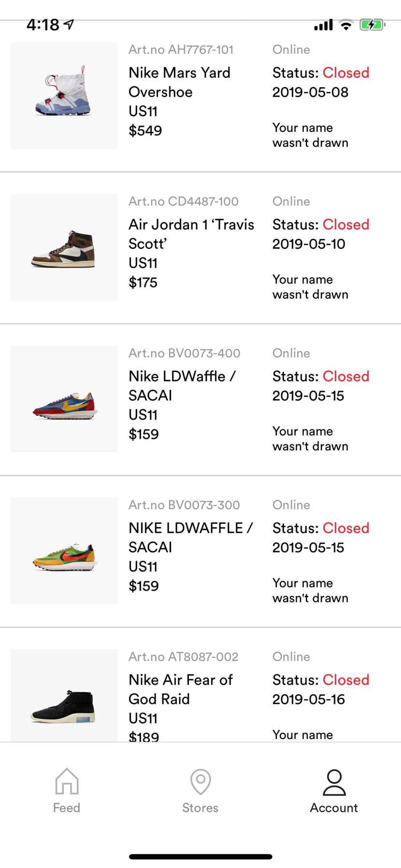Open the blue LDWaffle SACAI shoe image
This screenshot has width=401, height=868.
[x=64, y=399]
